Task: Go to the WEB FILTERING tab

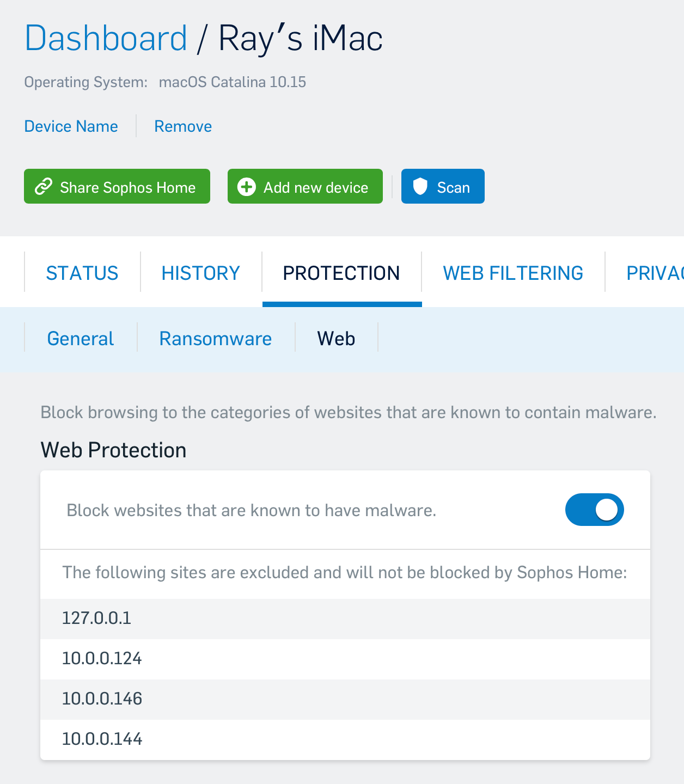Action: [x=513, y=273]
